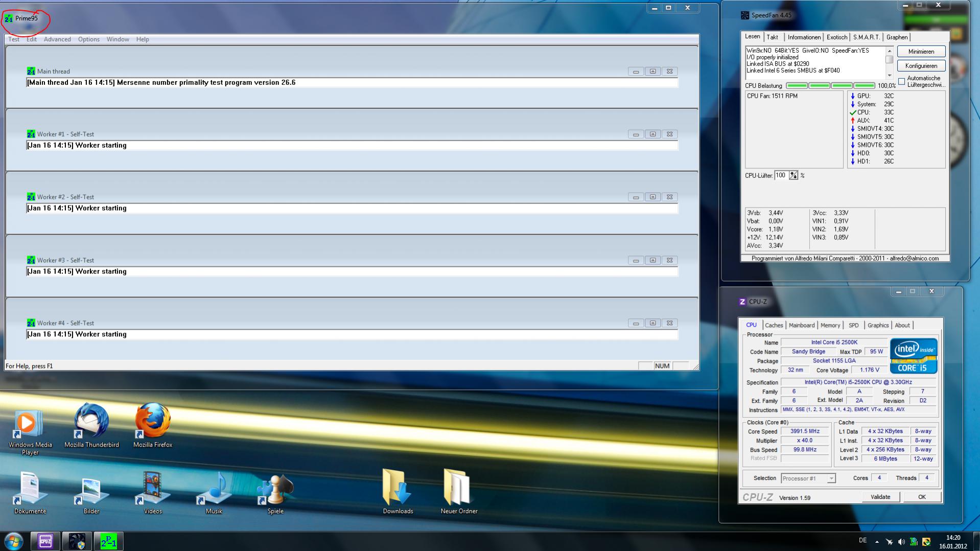The height and width of the screenshot is (551, 980).
Task: Open the Options menu in Prime95
Action: tap(89, 39)
